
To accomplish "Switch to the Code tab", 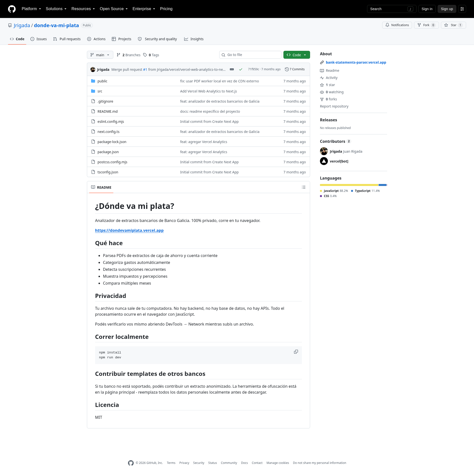I will pos(17,39).
